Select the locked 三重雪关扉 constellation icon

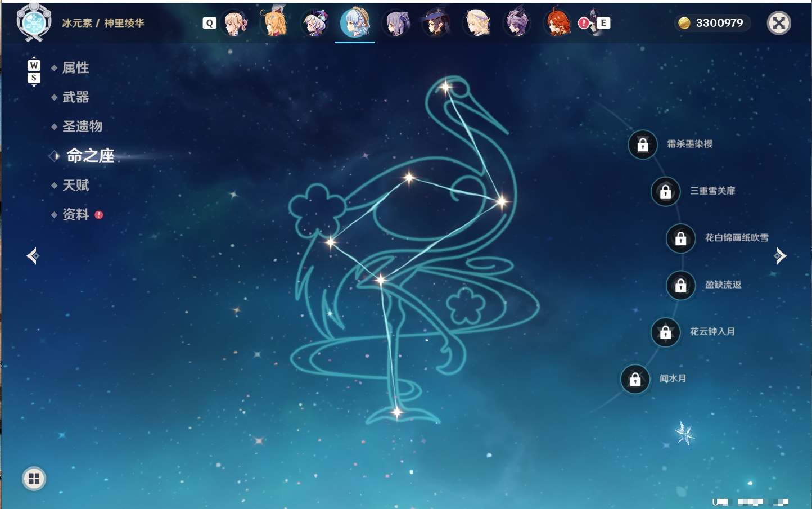click(x=665, y=191)
